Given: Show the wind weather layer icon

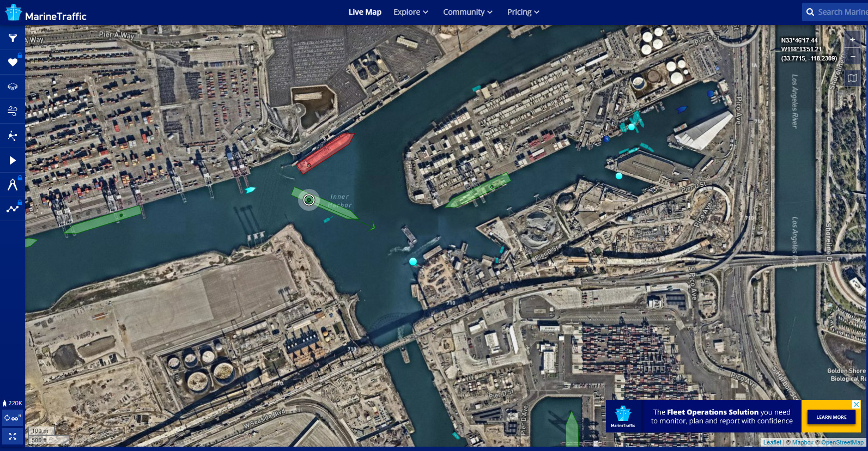Looking at the screenshot, I should point(13,111).
